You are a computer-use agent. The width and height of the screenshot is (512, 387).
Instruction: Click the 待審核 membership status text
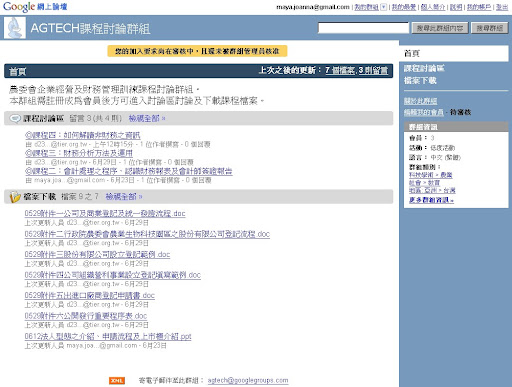coord(460,112)
